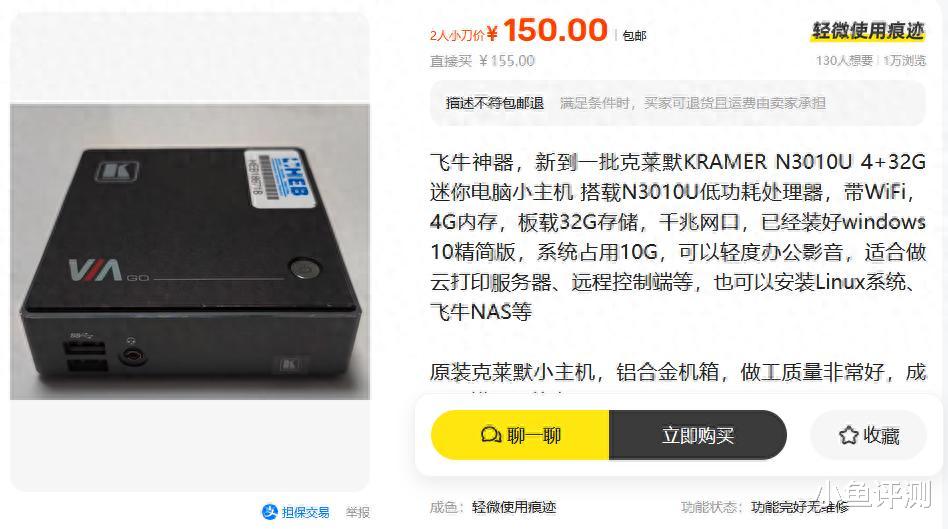The height and width of the screenshot is (529, 948).
Task: Open the 描述不符包邮退 policy banner
Action: [678, 103]
